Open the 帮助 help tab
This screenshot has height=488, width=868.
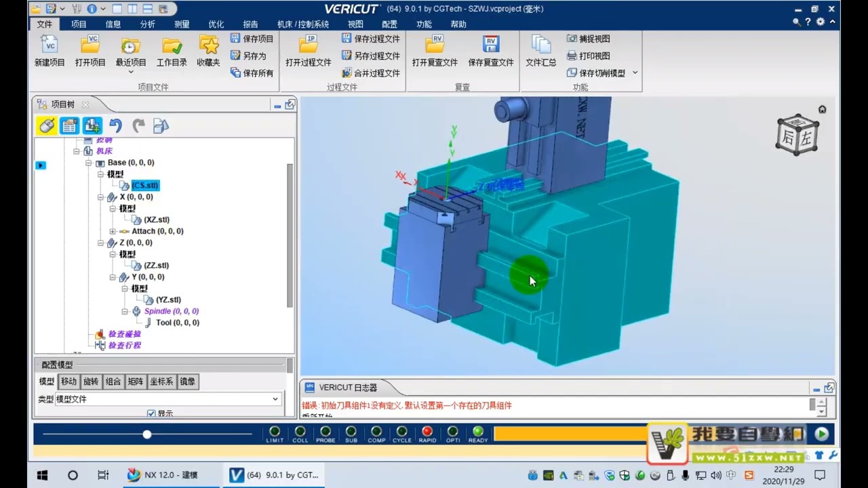(458, 24)
